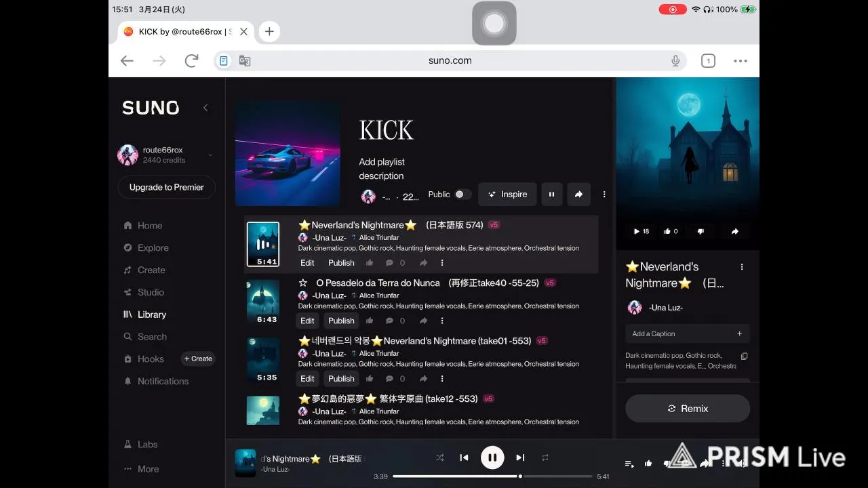Edit O Pesadelo da Terra do Nunca
Screen dimensions: 868x488
point(307,321)
